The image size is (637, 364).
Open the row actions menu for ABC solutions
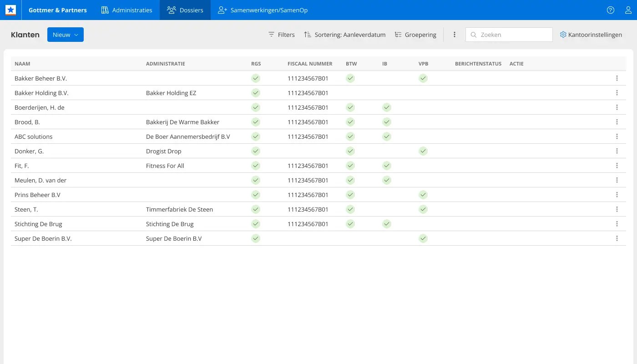617,136
